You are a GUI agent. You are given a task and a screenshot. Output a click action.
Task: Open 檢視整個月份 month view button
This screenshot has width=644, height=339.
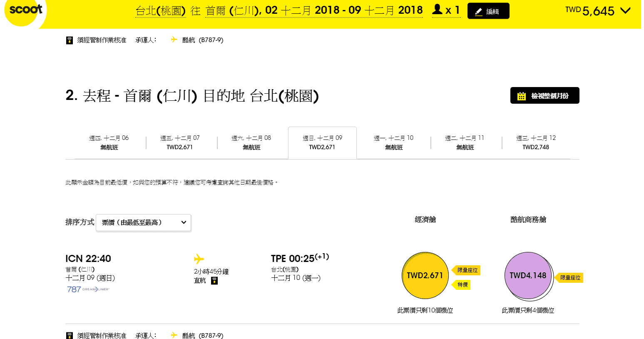[545, 95]
